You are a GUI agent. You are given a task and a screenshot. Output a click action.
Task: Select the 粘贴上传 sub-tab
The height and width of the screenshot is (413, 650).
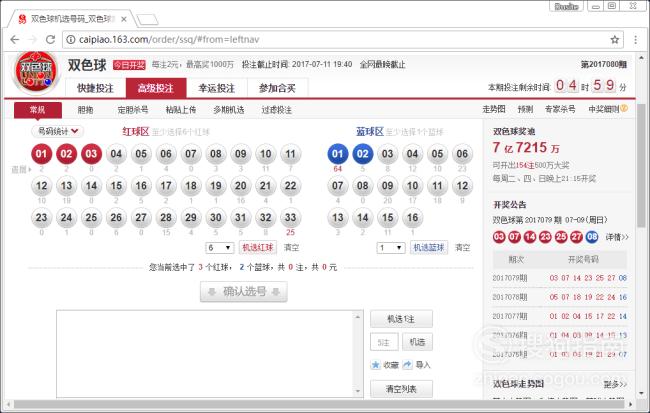point(181,110)
